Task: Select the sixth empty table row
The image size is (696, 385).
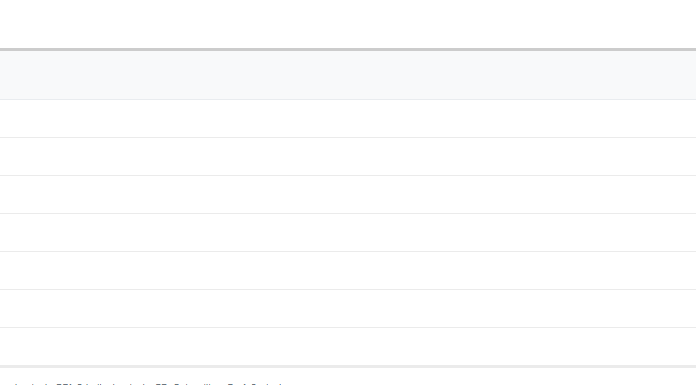Action: pyautogui.click(x=348, y=309)
